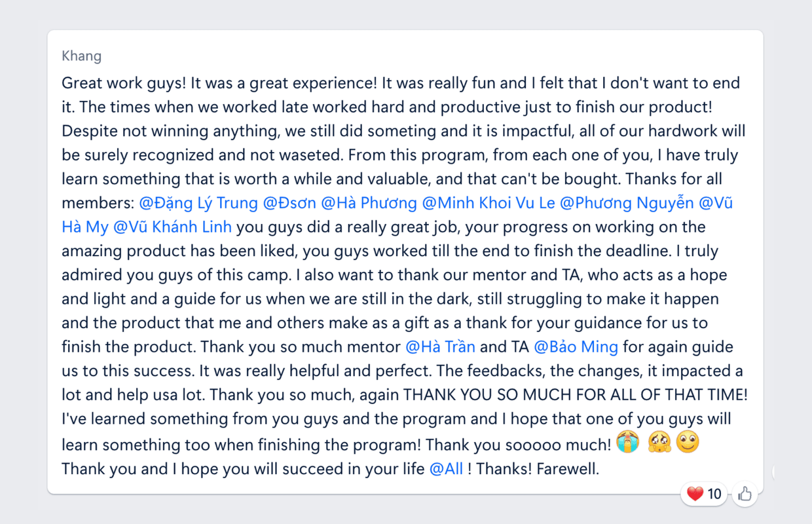Open the @Đsơn mention profile
Image resolution: width=812 pixels, height=524 pixels.
tap(289, 203)
